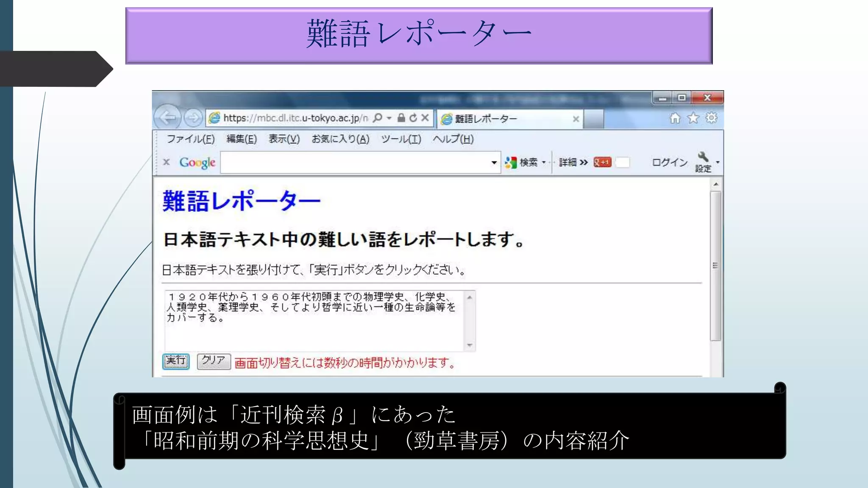Screen dimensions: 868x488
Task: Click the ログイン link on toolbar
Action: coord(670,162)
